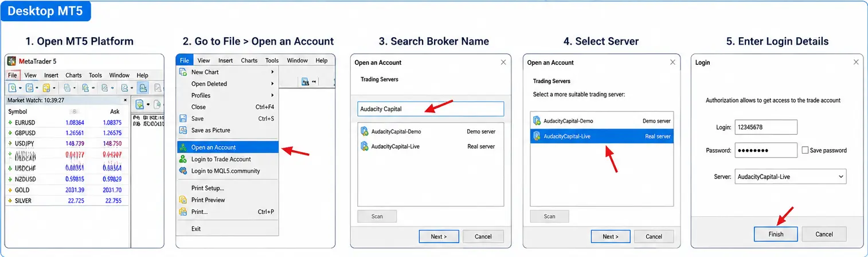
Task: Open the Insert menu in MetaTrader 5 window
Action: tap(52, 75)
